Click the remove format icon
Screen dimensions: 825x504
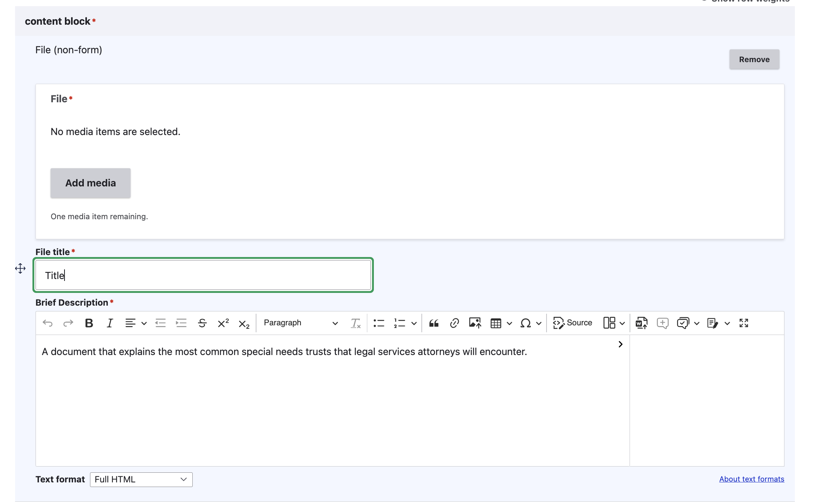[355, 323]
